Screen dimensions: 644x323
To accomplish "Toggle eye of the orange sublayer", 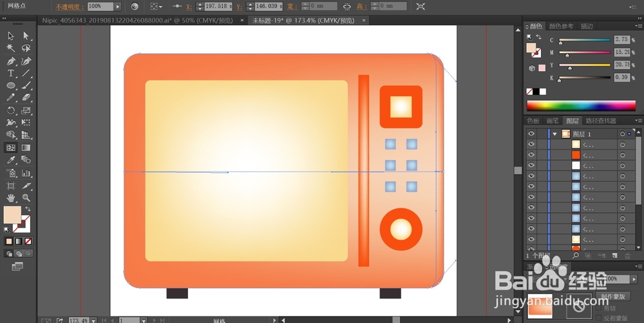I will (x=531, y=155).
